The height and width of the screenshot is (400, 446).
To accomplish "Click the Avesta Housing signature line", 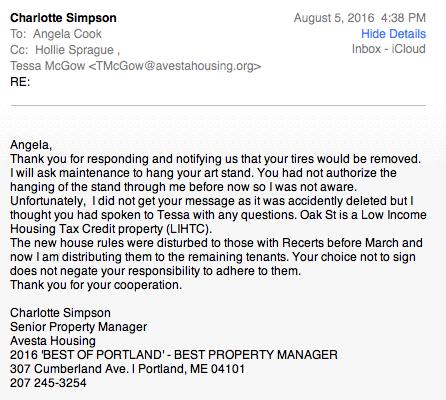I will click(x=53, y=341).
